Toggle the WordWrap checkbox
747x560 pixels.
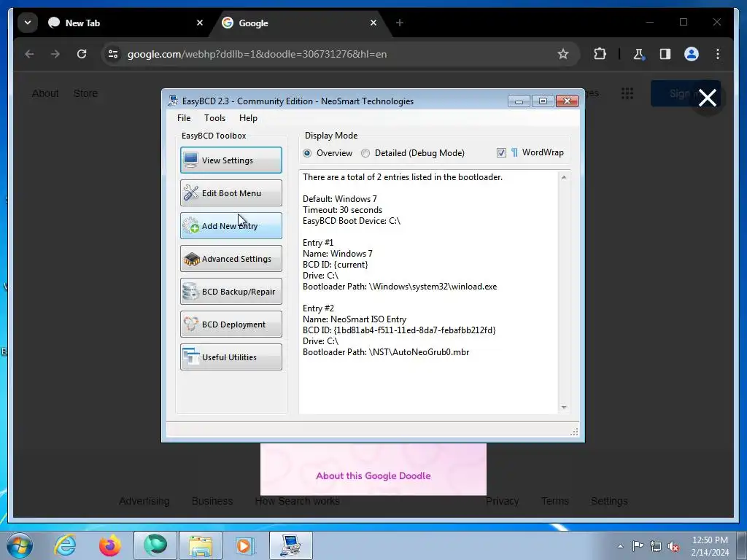tap(501, 152)
